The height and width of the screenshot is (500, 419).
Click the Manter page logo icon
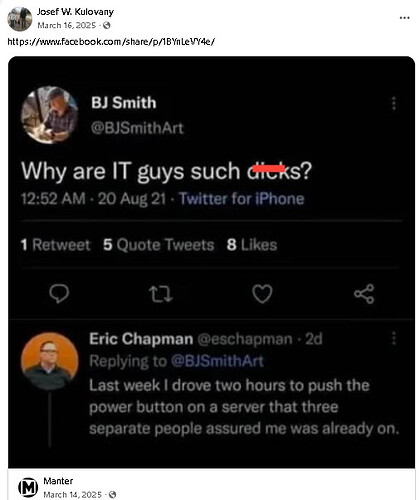(28, 488)
